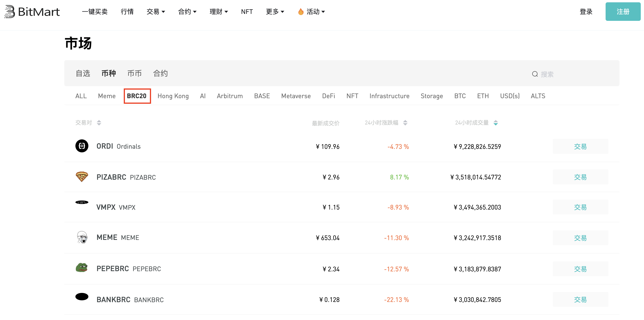Select the NFT category filter

point(352,96)
